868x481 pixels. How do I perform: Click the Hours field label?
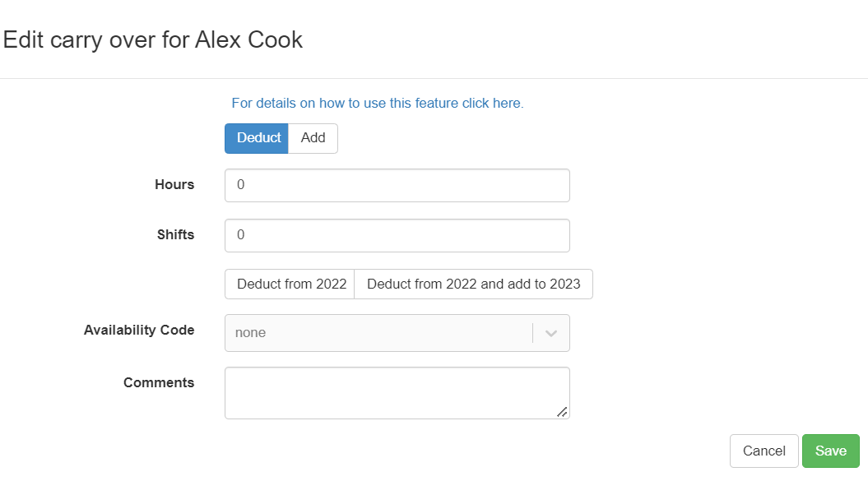pos(174,184)
